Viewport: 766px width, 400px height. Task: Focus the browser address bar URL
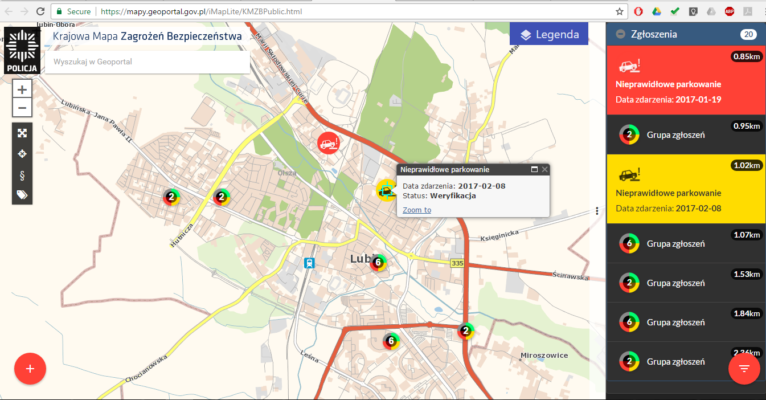pyautogui.click(x=201, y=11)
